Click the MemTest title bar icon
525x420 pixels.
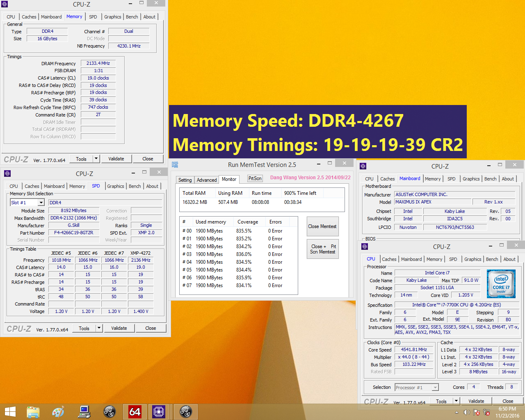point(174,164)
